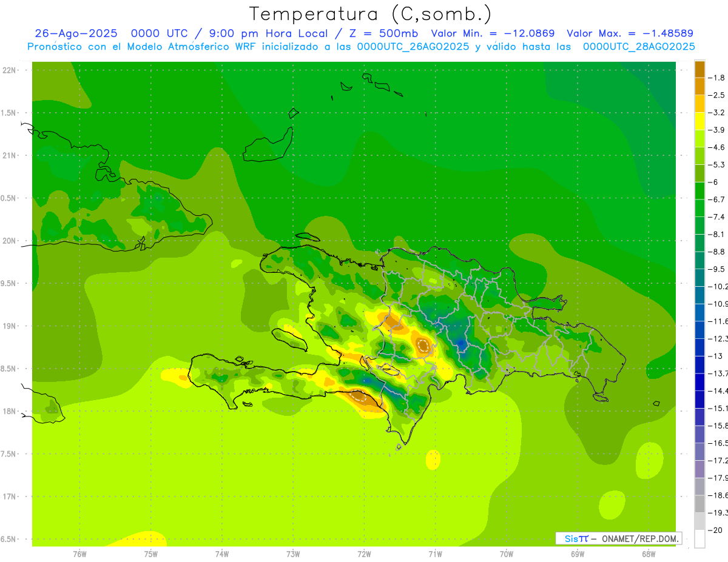Click the "17N" latitude label

pos(9,497)
